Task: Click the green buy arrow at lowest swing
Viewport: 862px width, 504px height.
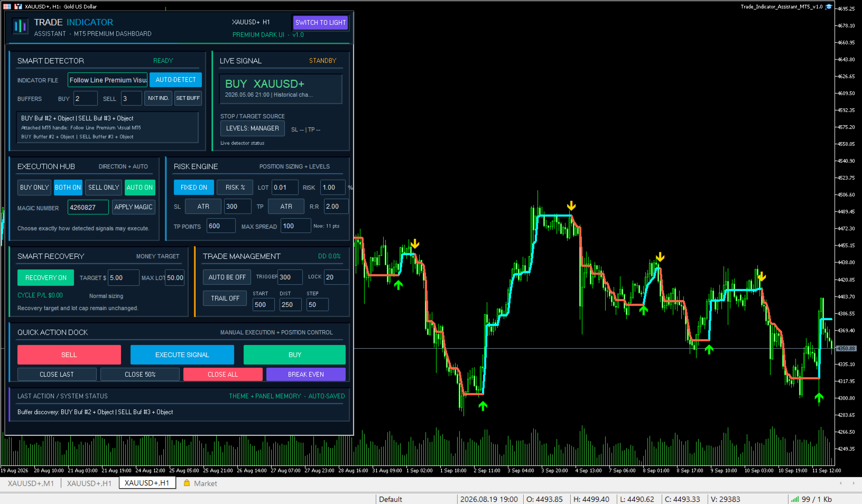Action: pos(483,406)
